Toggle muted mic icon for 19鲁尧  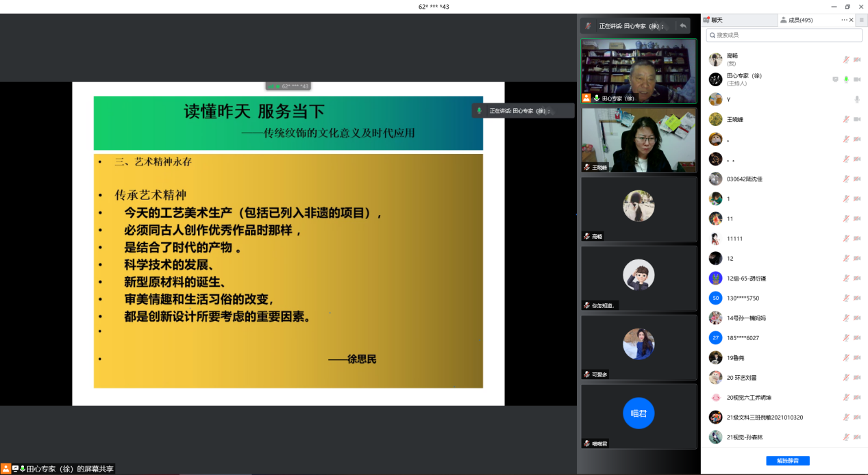coord(846,357)
